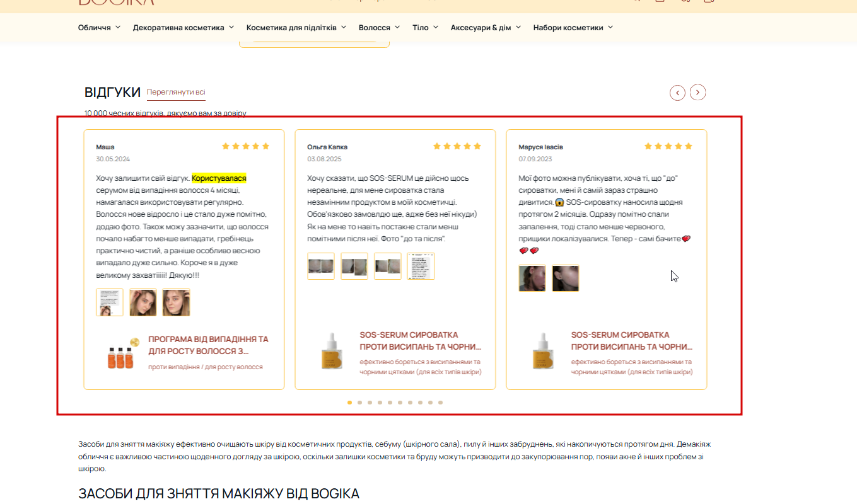Open the Обличчя category menu
857x504 pixels.
point(99,28)
